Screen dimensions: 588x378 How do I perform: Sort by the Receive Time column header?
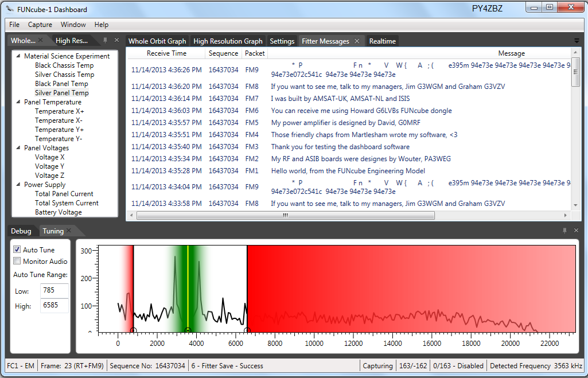[x=166, y=53]
